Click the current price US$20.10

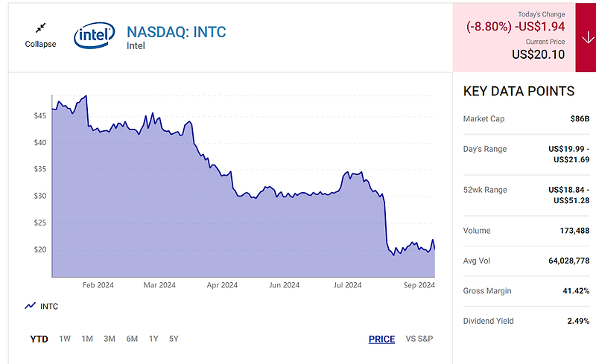point(538,54)
